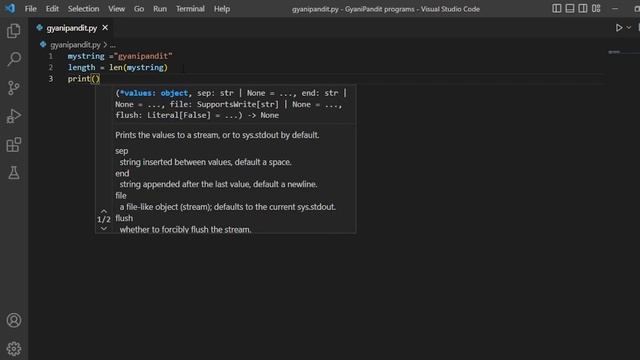Image resolution: width=640 pixels, height=360 pixels.
Task: Click the len(mystring) call on line 2
Action: 138,67
